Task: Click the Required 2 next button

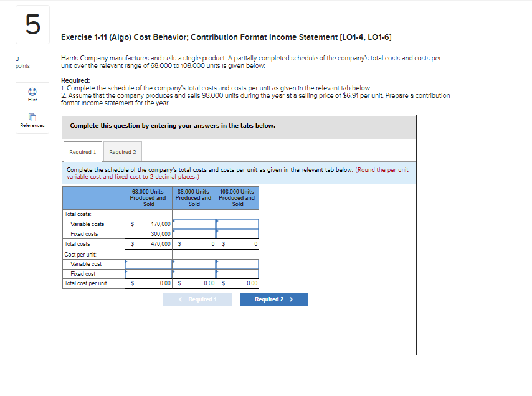Action: pyautogui.click(x=273, y=299)
